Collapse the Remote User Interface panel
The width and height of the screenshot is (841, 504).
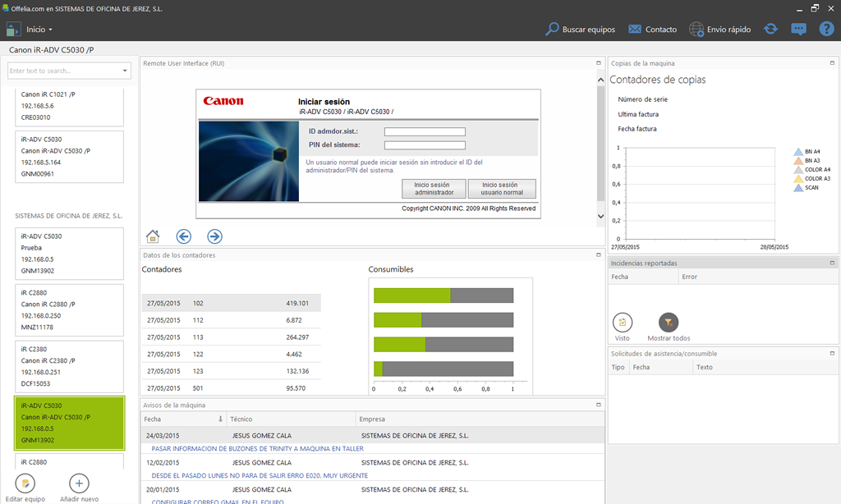(x=599, y=63)
